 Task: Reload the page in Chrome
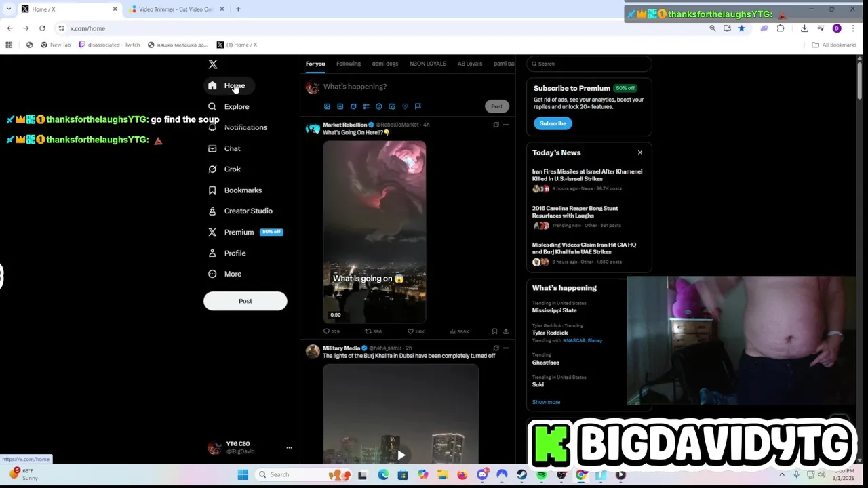coord(42,28)
